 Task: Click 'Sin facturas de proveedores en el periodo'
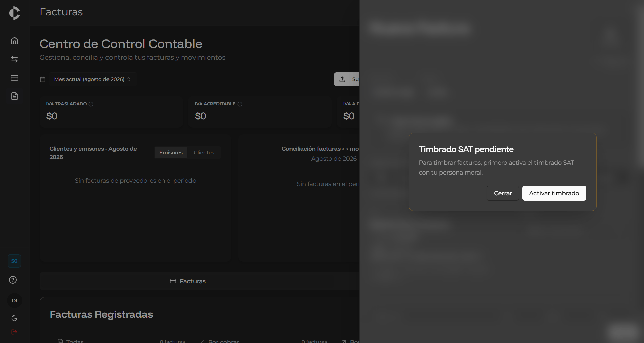tap(135, 181)
